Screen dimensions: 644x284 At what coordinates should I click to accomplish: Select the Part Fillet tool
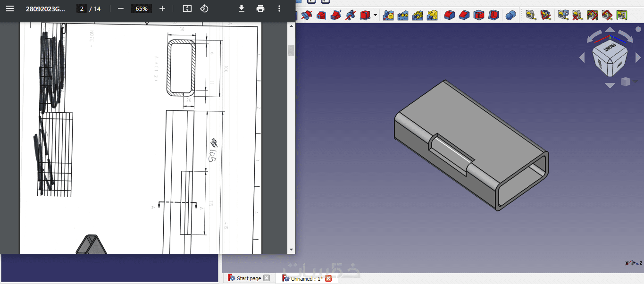[450, 16]
